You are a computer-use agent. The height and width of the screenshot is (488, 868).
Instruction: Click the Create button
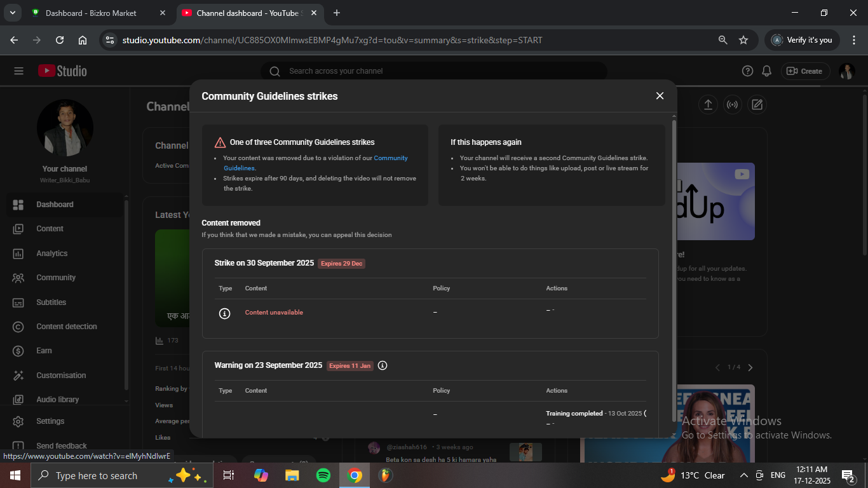(804, 71)
